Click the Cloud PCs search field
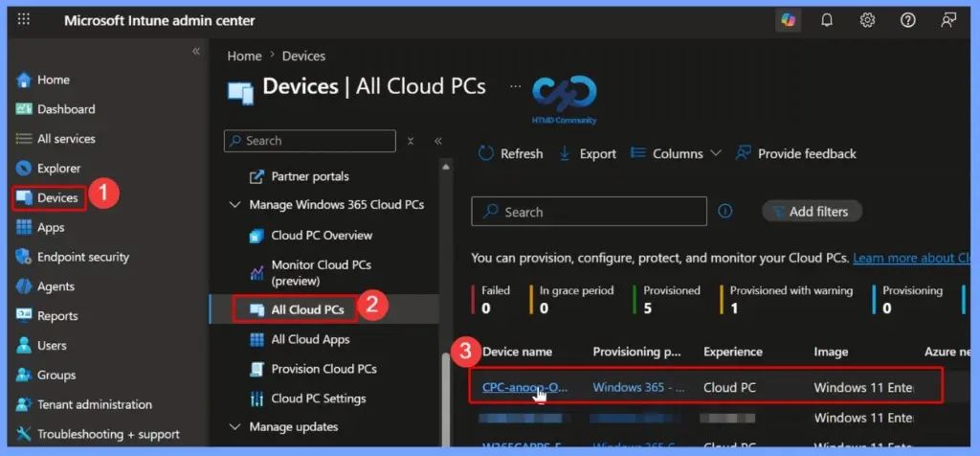 coord(589,212)
